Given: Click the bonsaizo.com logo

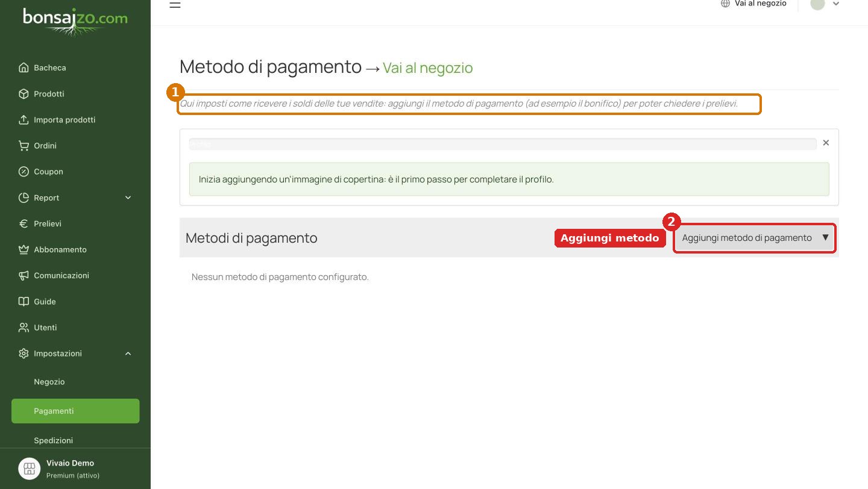Looking at the screenshot, I should pos(75,21).
